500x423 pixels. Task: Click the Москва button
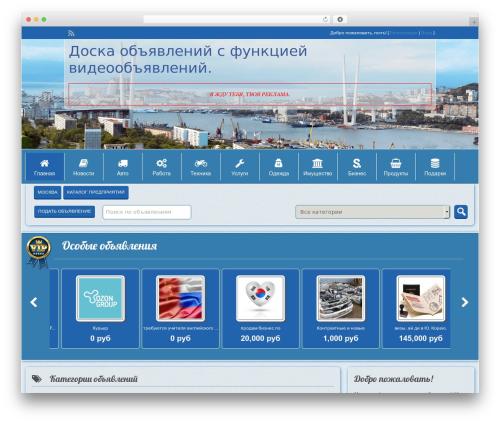47,192
